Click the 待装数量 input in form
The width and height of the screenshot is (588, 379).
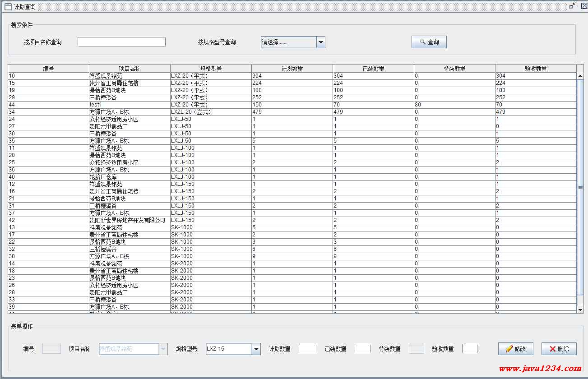point(417,349)
